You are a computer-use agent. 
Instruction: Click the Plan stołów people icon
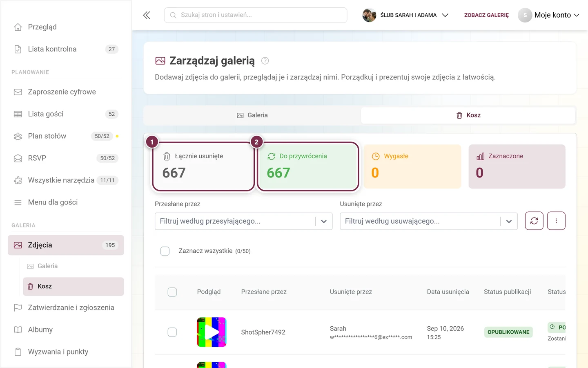click(x=18, y=136)
